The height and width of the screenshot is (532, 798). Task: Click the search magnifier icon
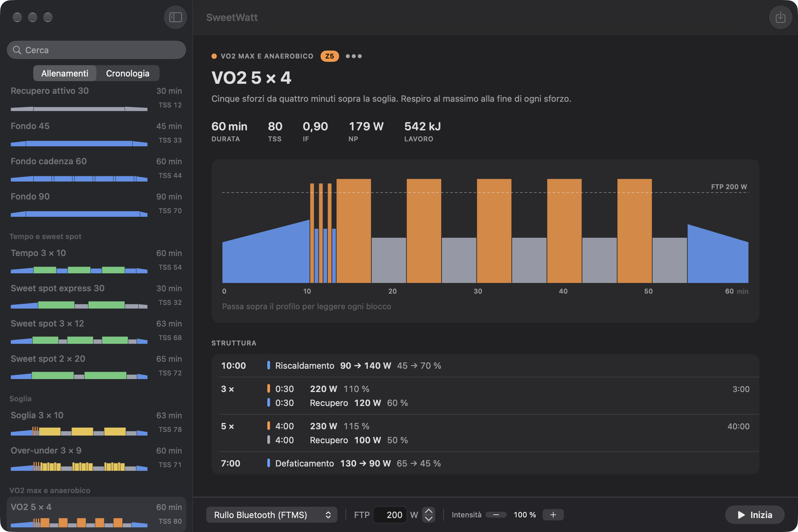point(17,50)
